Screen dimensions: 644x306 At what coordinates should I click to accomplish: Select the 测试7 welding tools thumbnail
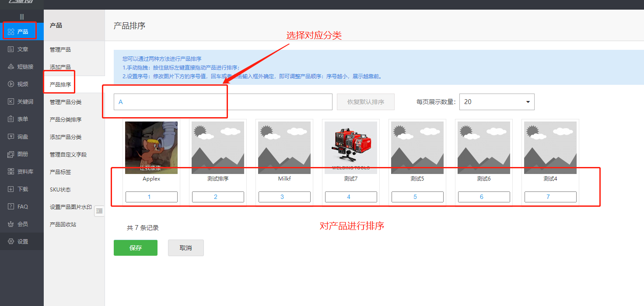350,147
